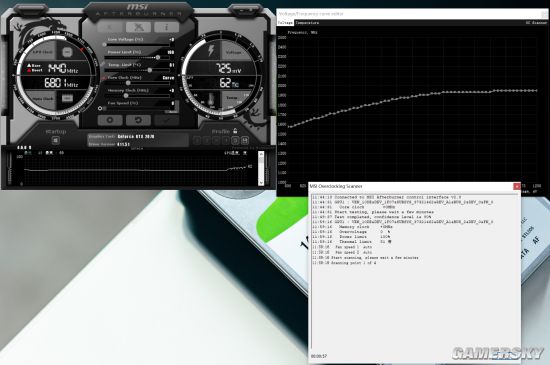This screenshot has width=550, height=365.
Task: Click the monitoring graph scrollbar down arrow
Action: [261, 183]
